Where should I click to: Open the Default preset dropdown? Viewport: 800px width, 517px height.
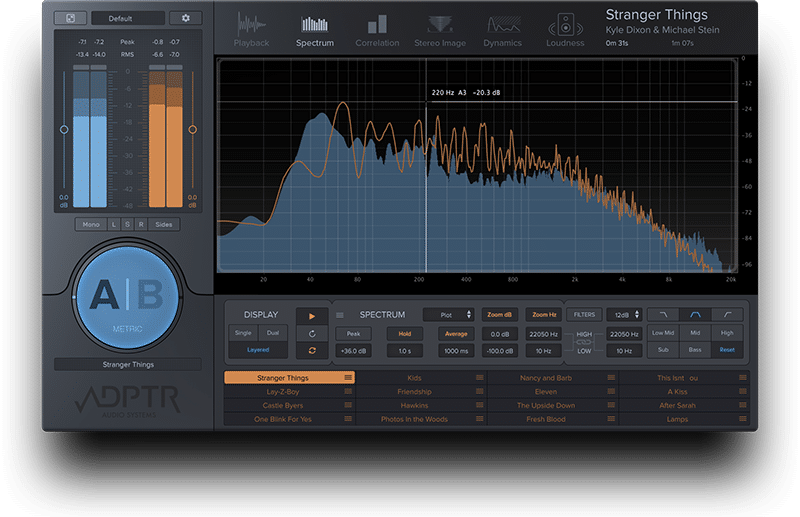click(128, 18)
